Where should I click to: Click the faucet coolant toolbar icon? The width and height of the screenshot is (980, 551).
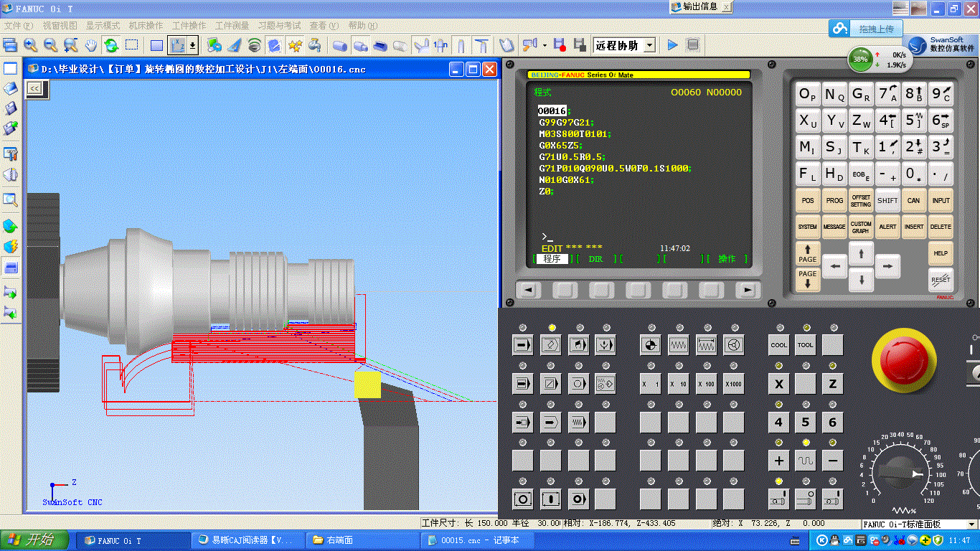pyautogui.click(x=315, y=45)
